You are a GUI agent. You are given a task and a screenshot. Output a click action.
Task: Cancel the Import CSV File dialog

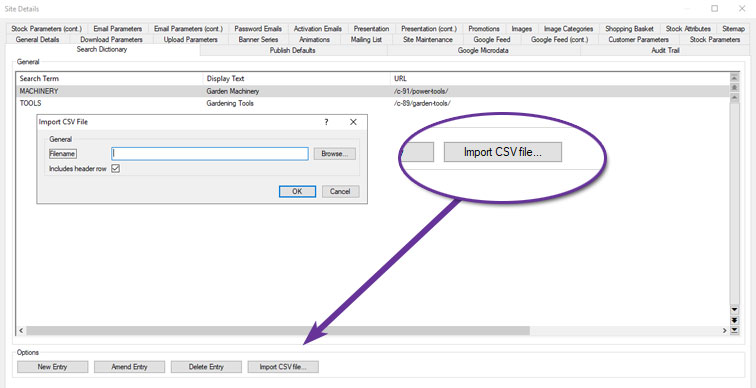[x=340, y=191]
